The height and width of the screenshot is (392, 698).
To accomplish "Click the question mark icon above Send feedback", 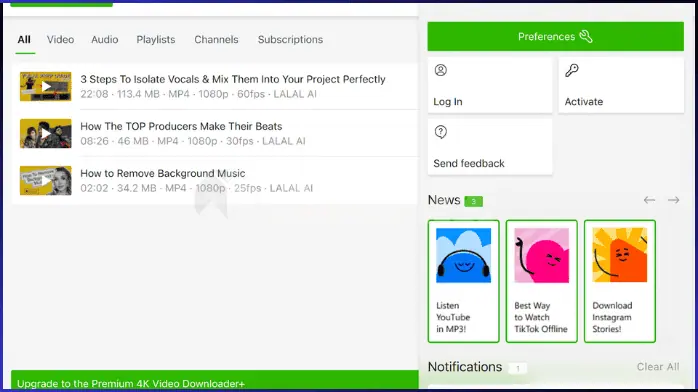I will pos(441,132).
